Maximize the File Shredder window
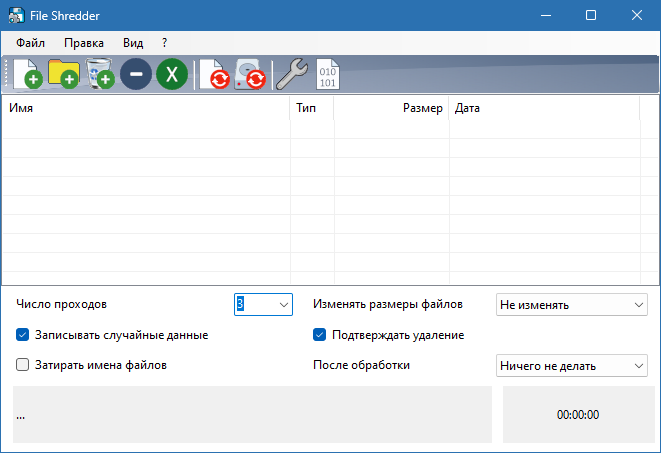 point(591,16)
